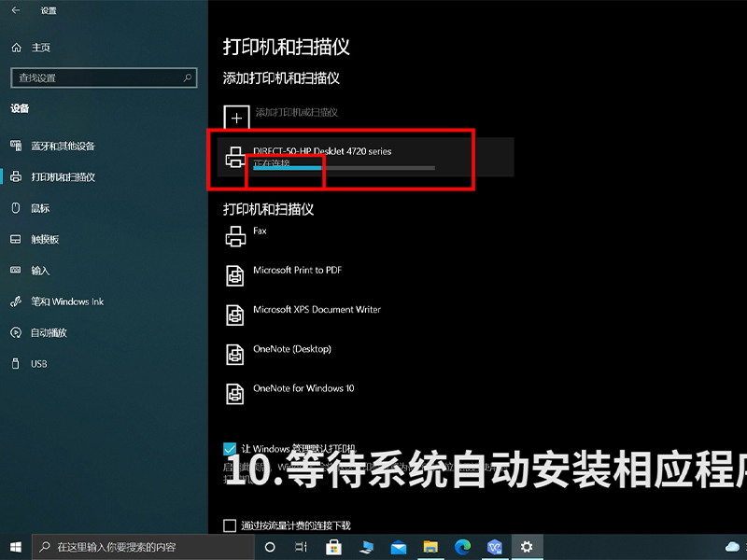The image size is (747, 560).
Task: Click the 添加打印机或扫描仪 label
Action: coord(296,112)
